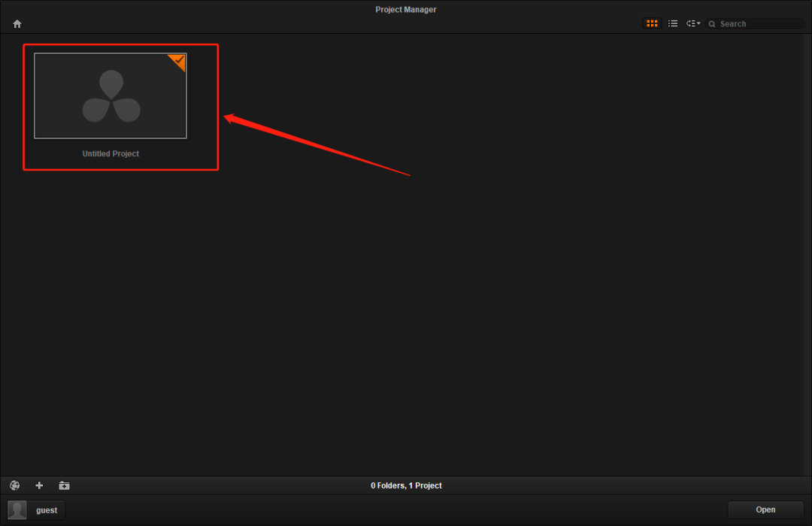Image resolution: width=812 pixels, height=526 pixels.
Task: Go to the home project folder icon
Action: [x=17, y=24]
